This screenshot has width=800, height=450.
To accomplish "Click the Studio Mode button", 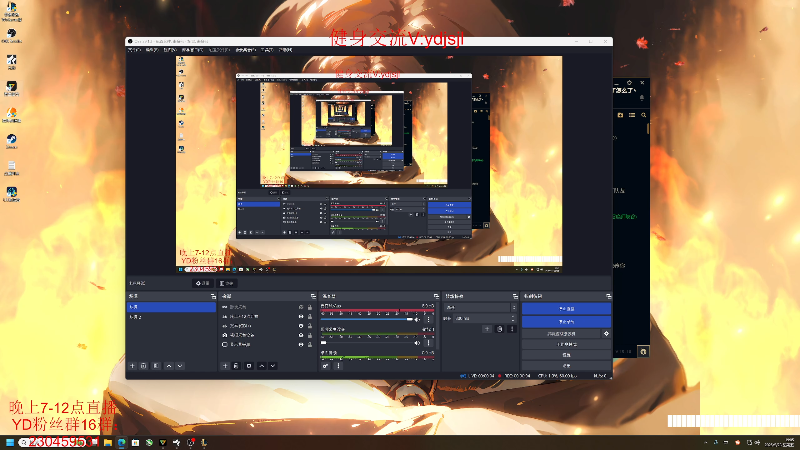I will 566,344.
